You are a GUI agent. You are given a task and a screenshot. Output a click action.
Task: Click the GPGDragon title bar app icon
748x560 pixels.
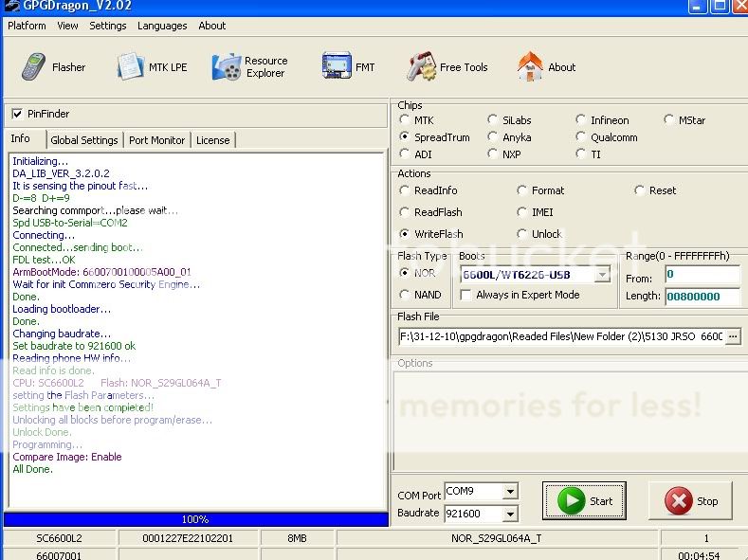click(10, 6)
